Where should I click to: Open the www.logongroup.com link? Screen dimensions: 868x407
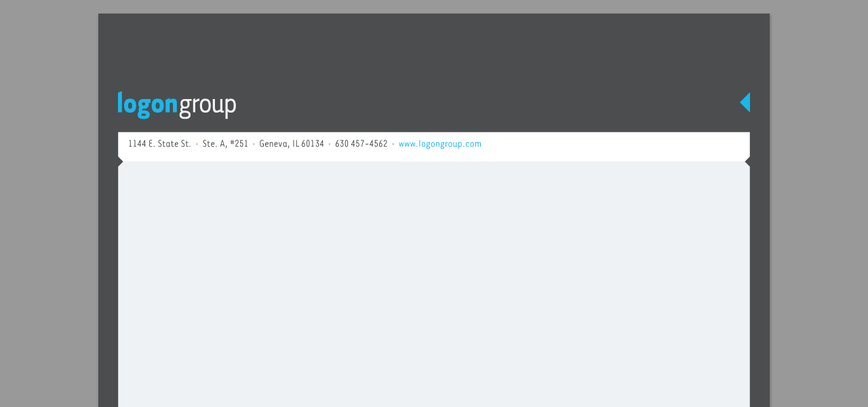click(440, 144)
